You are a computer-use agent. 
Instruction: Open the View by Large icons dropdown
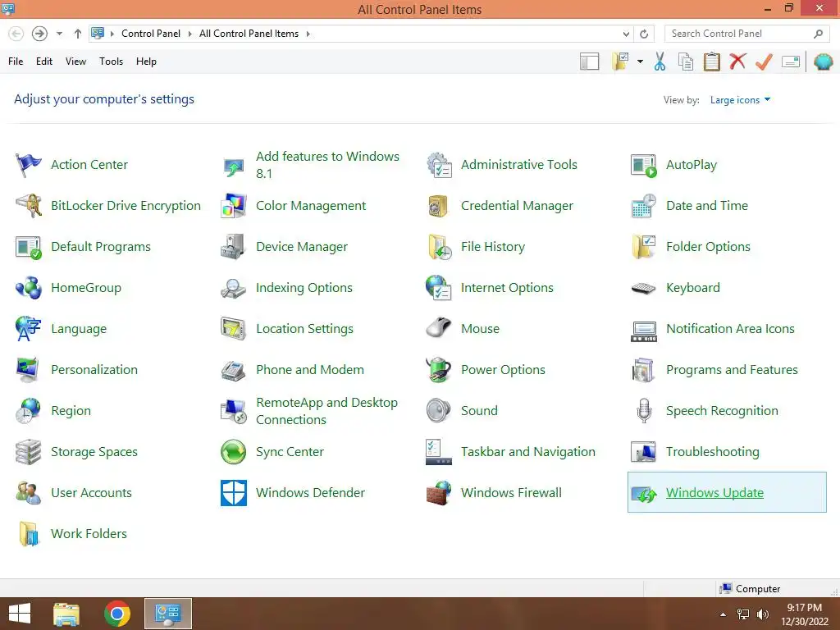[740, 99]
